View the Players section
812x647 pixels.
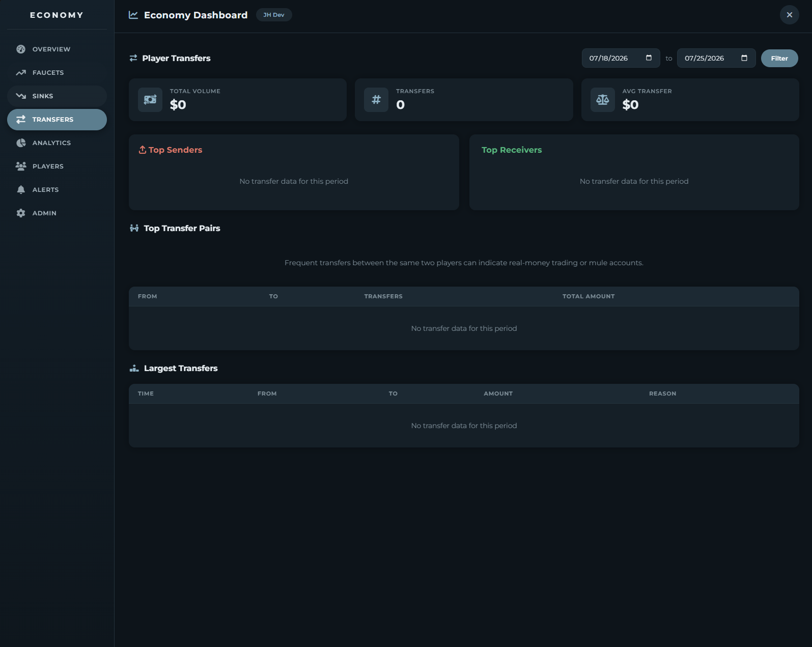pos(57,166)
